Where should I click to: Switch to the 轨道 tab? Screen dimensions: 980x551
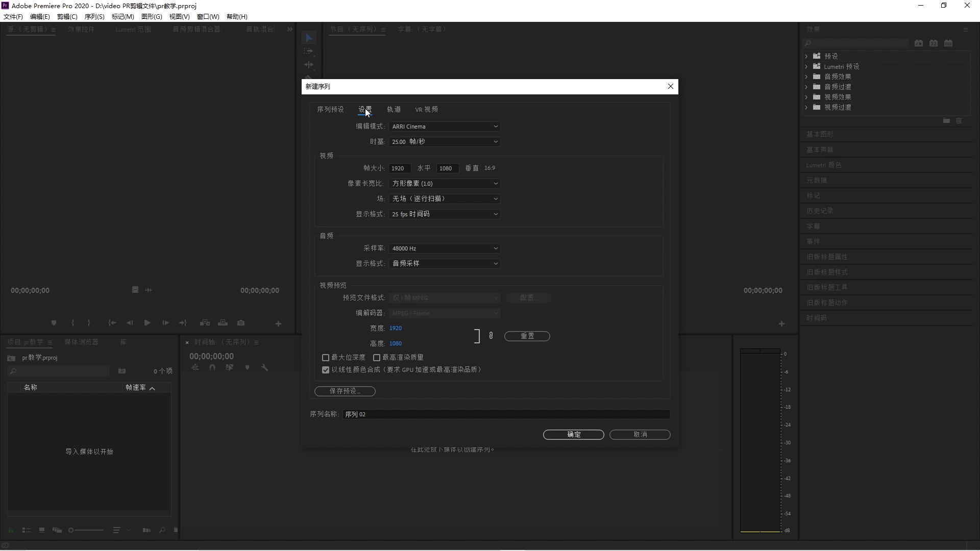[x=394, y=110]
